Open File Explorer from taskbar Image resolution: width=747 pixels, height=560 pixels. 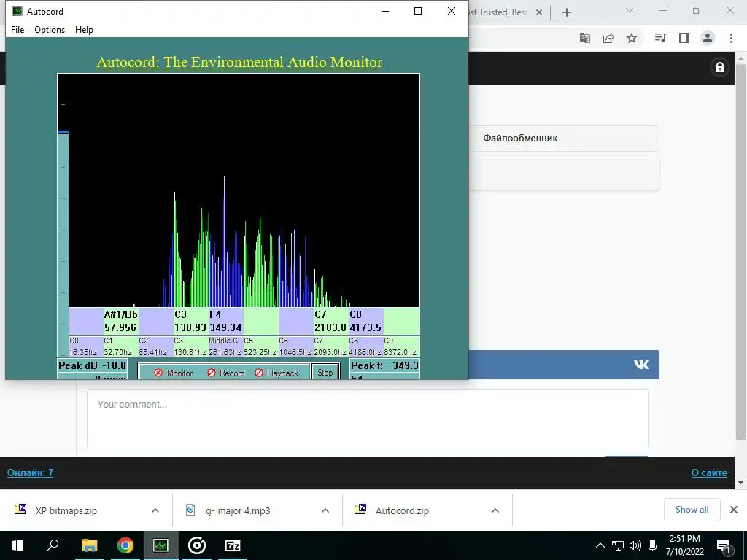(89, 545)
